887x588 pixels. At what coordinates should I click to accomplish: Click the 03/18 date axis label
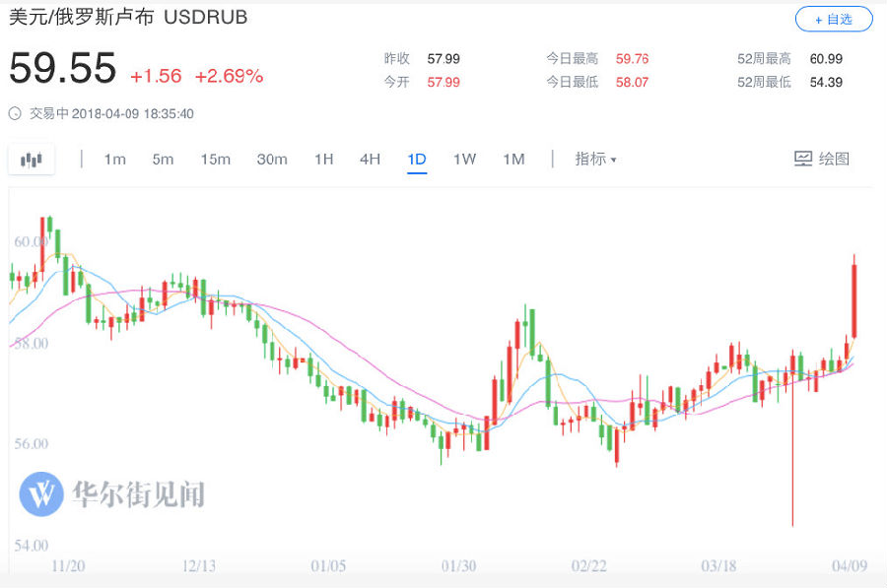pos(718,566)
